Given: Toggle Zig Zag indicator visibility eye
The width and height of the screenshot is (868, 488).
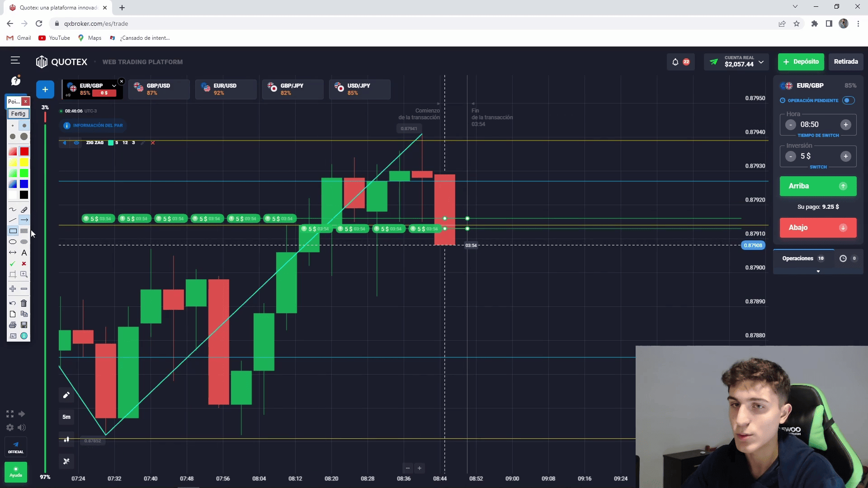Looking at the screenshot, I should (x=76, y=143).
